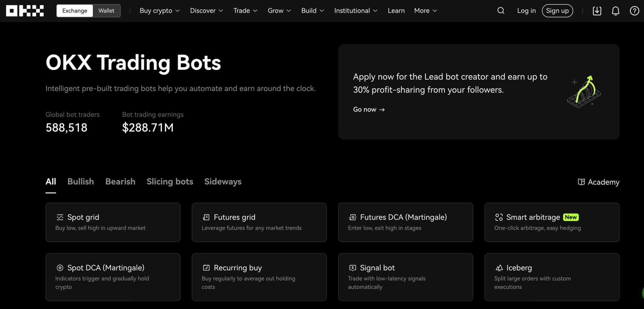Click the help question mark icon

pyautogui.click(x=634, y=11)
